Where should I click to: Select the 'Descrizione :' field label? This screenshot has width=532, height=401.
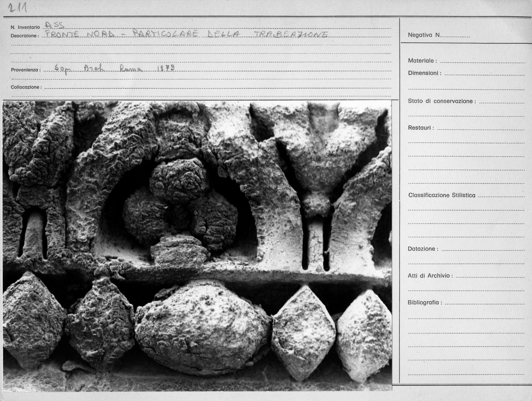(x=25, y=36)
